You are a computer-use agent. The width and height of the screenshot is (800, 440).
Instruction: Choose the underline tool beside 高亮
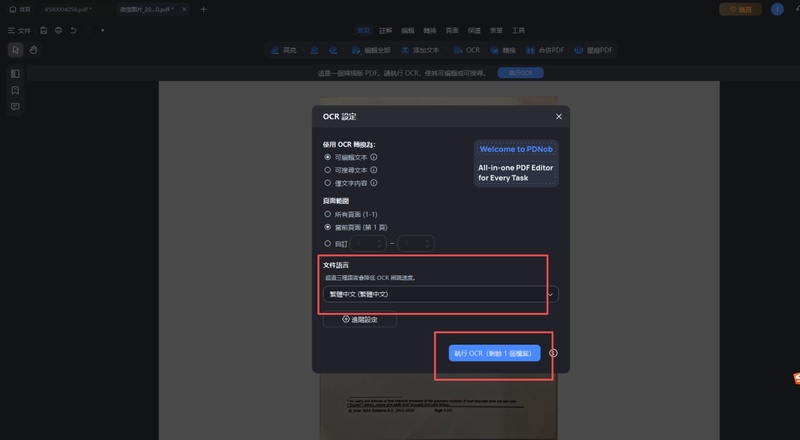[x=314, y=50]
